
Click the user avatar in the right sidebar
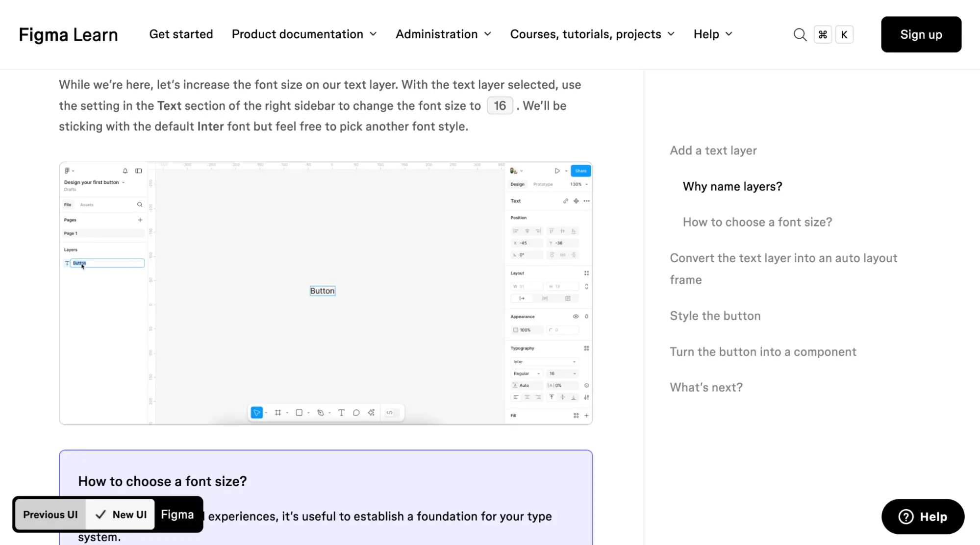[513, 171]
